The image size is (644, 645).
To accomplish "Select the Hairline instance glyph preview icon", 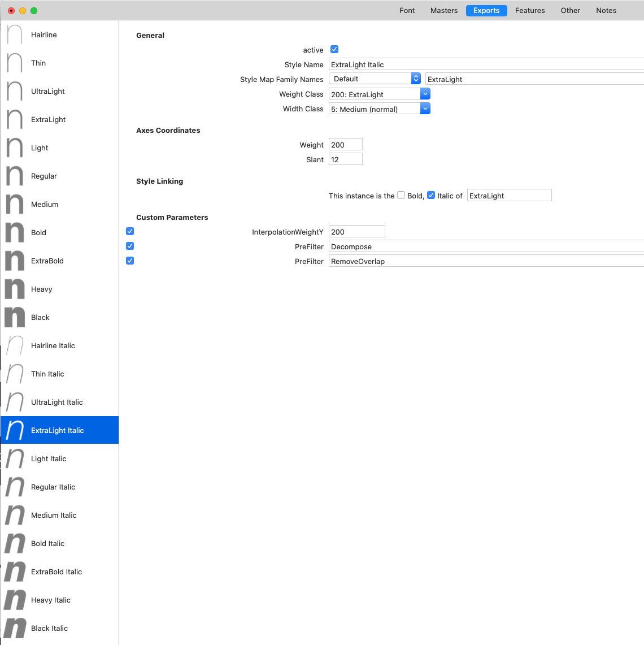I will pyautogui.click(x=15, y=35).
